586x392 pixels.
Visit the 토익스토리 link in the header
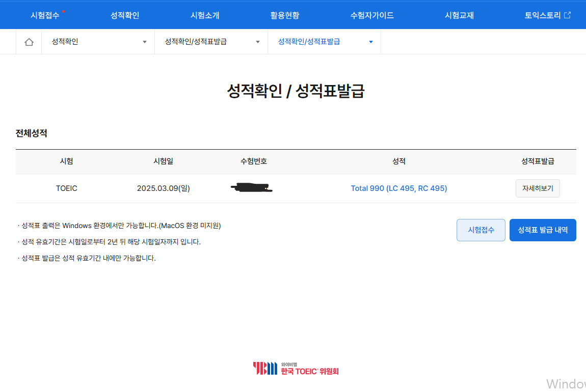tap(543, 15)
